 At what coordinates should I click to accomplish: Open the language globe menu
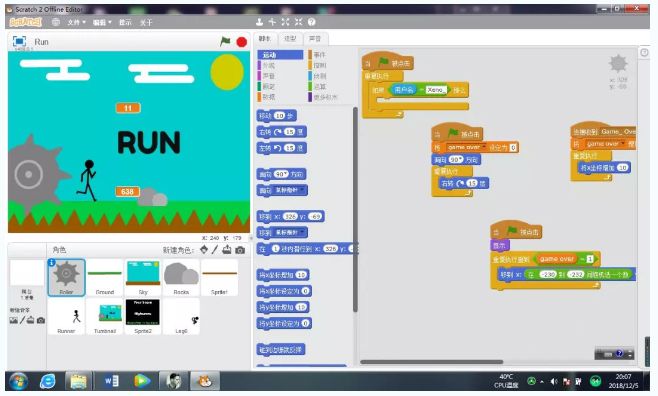(x=56, y=22)
